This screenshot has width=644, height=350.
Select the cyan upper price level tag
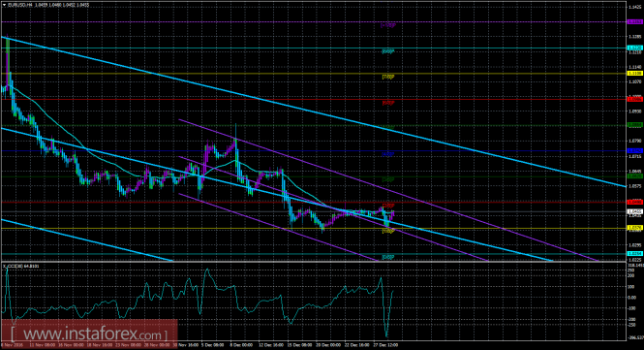click(x=635, y=48)
